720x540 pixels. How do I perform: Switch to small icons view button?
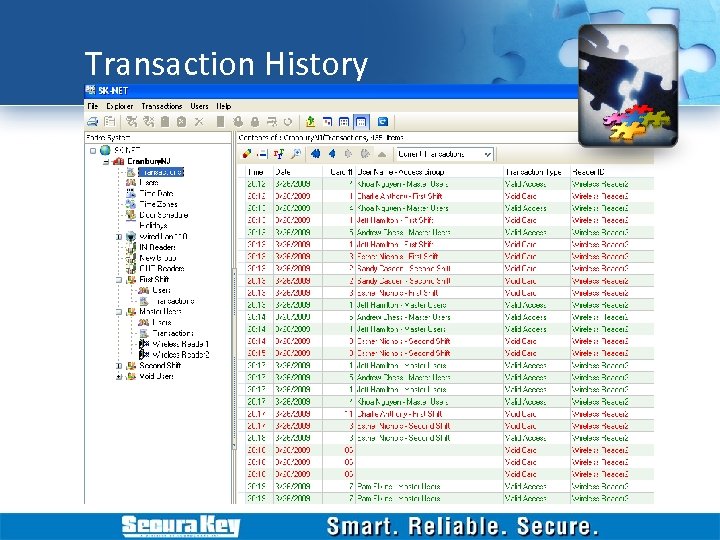coord(327,122)
